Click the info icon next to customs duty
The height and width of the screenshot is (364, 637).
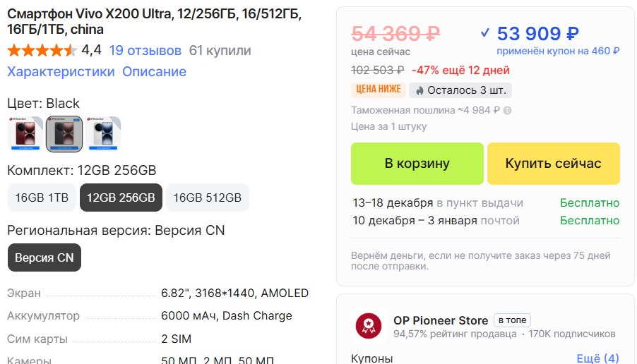508,111
